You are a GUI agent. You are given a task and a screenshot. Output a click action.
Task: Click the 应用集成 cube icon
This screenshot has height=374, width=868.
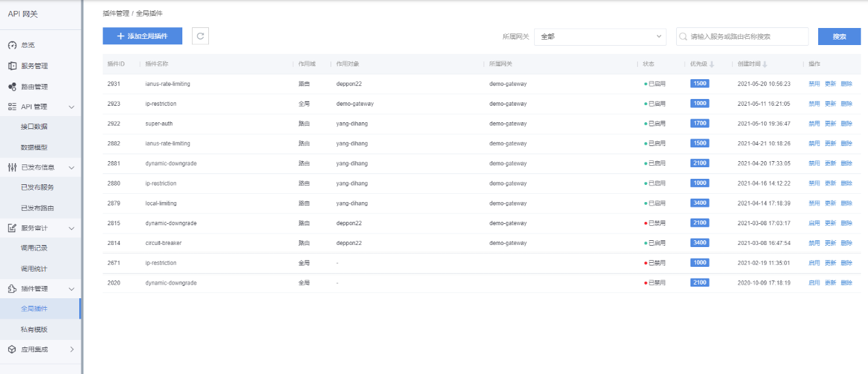pyautogui.click(x=12, y=349)
